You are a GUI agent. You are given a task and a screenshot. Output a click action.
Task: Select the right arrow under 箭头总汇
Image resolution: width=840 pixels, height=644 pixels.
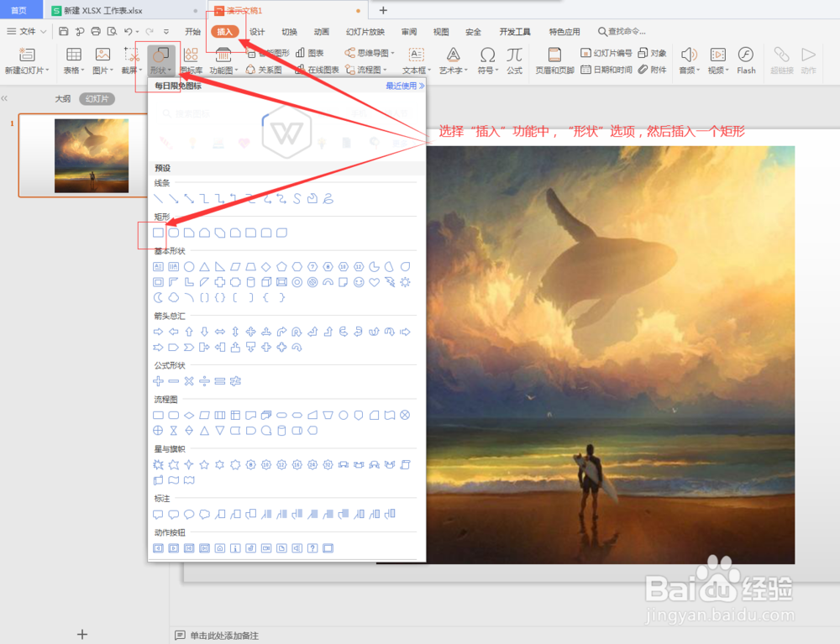[x=158, y=332]
